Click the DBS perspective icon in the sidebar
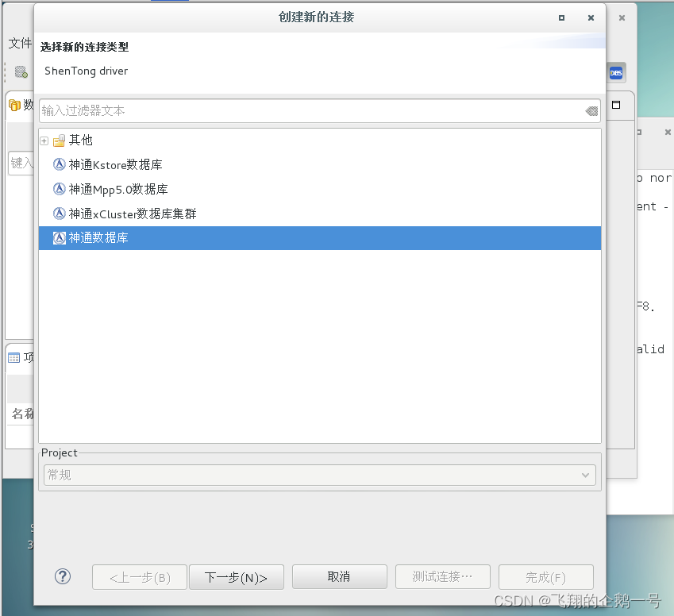The height and width of the screenshot is (616, 674). (x=615, y=72)
